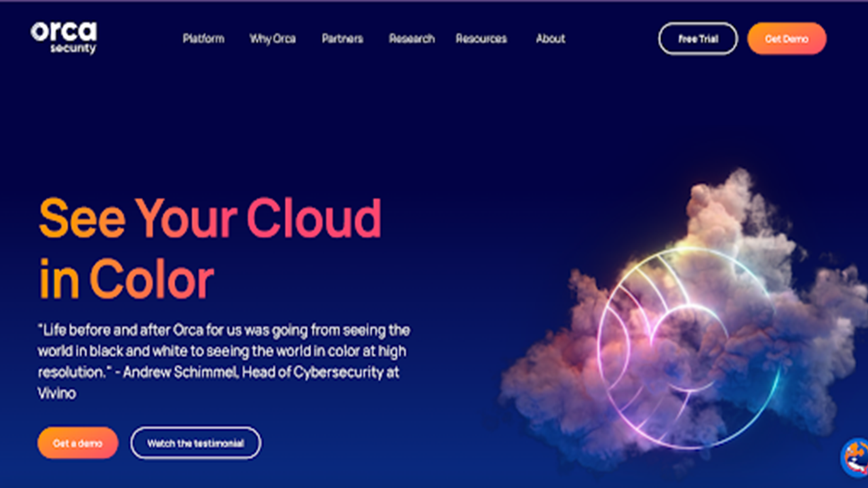This screenshot has height=488, width=868.
Task: Click the word Vivino in the testimonial
Action: (57, 393)
